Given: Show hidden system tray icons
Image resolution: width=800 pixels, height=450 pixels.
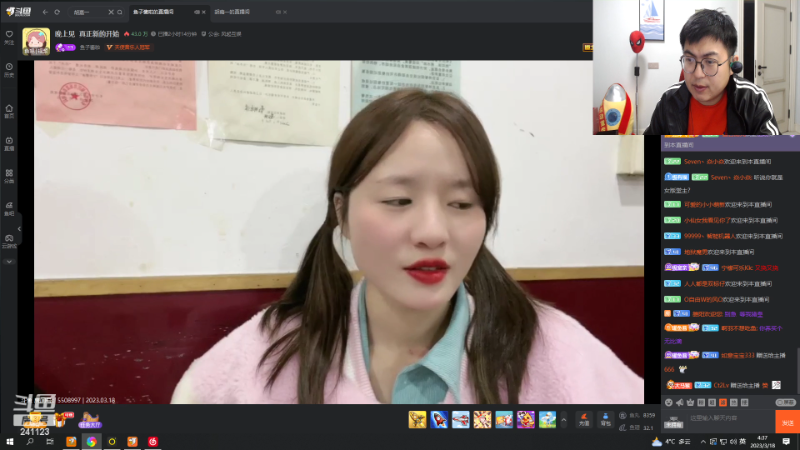Looking at the screenshot, I should pos(703,442).
